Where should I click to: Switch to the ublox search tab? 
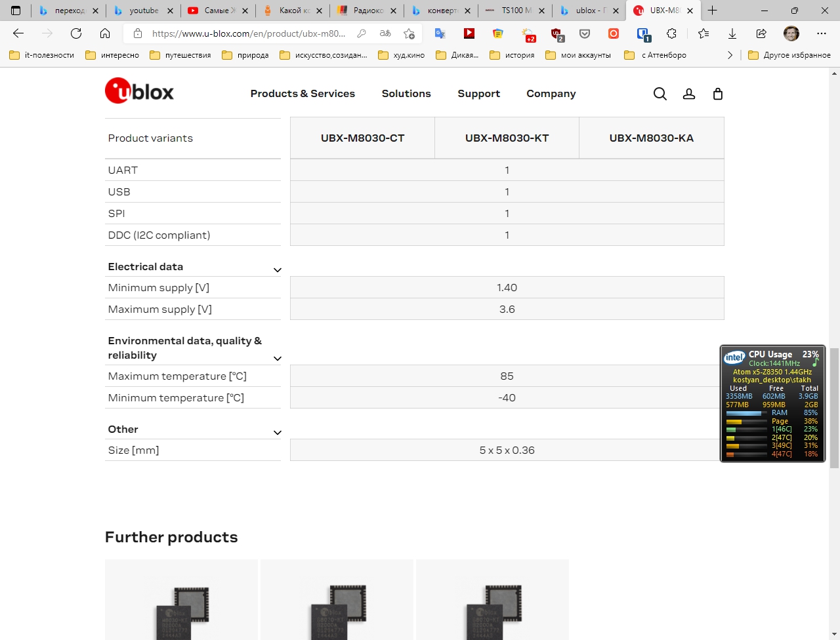click(589, 10)
